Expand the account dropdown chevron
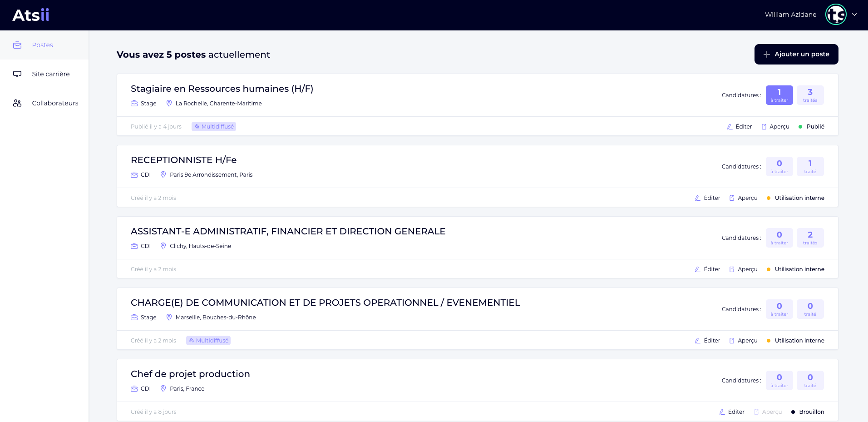 854,15
